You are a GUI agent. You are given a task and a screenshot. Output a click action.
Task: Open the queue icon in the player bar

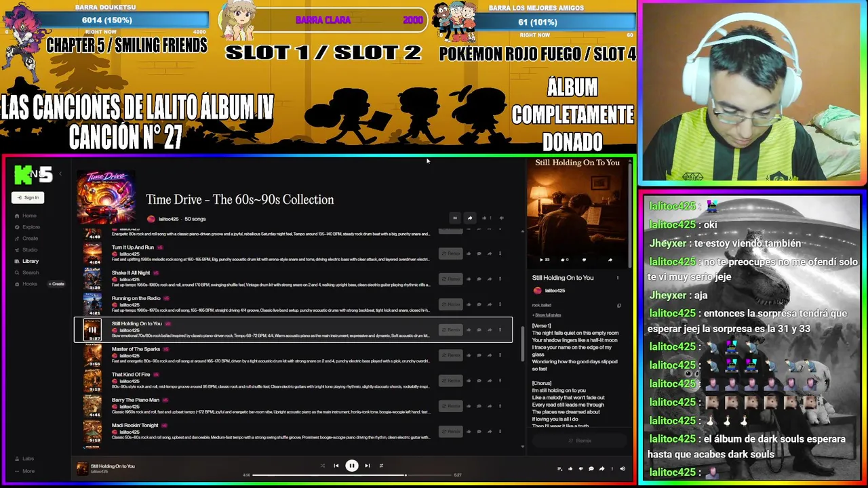point(559,468)
